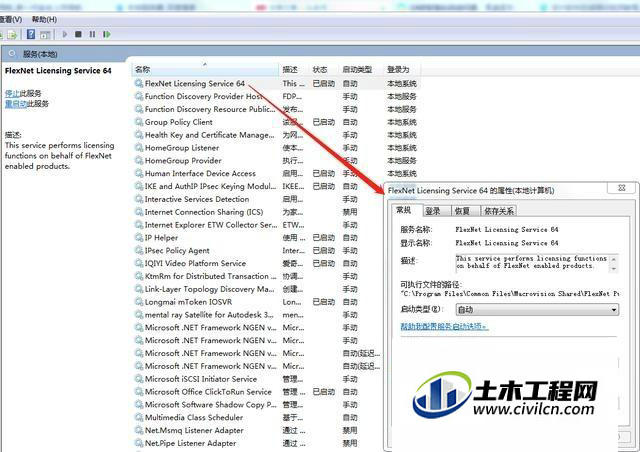Switch to the 常规 tab in properties dialog
This screenshot has height=452, width=640.
coord(403,210)
